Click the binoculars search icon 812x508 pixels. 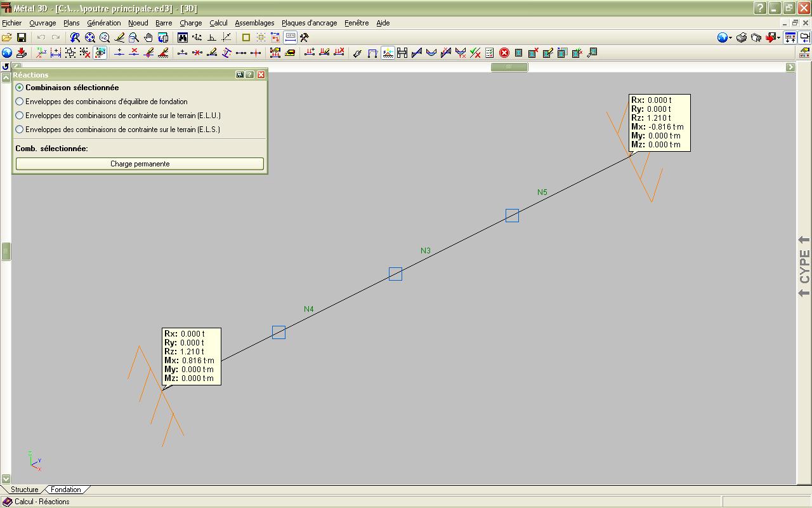[x=183, y=38]
